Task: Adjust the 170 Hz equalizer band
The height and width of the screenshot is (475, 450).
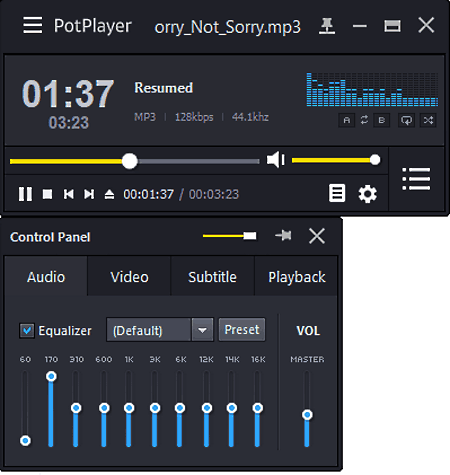Action: click(x=51, y=409)
